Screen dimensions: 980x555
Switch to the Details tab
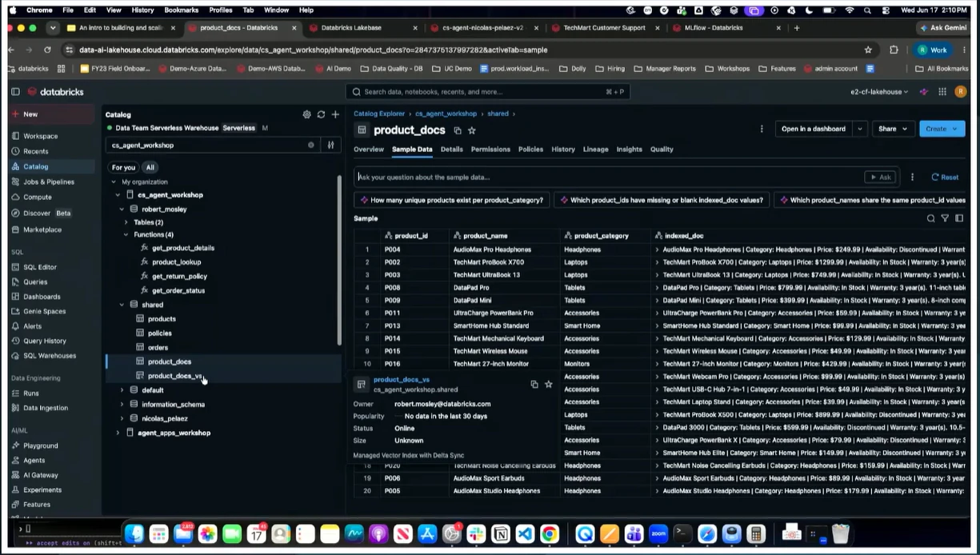451,150
